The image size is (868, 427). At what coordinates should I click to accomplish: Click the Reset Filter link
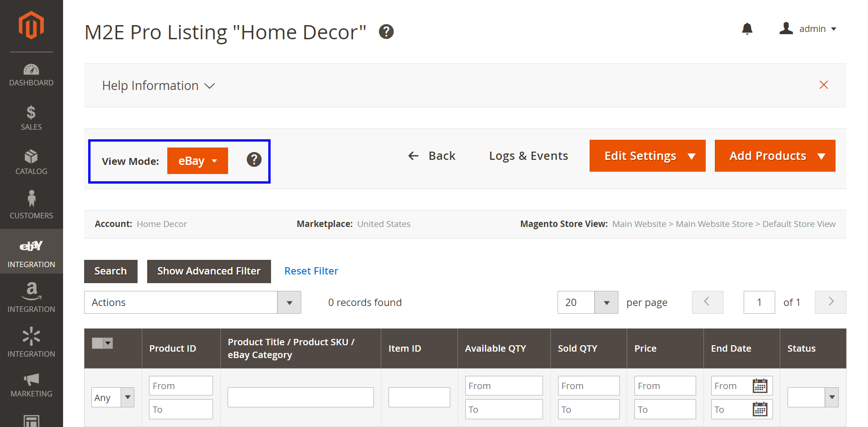click(311, 271)
